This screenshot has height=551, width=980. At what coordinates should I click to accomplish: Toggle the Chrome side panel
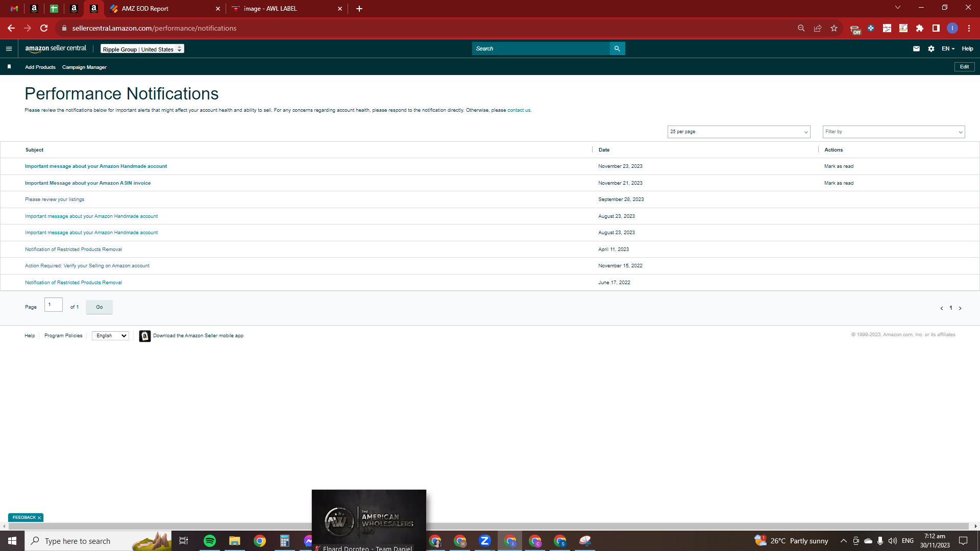tap(936, 28)
